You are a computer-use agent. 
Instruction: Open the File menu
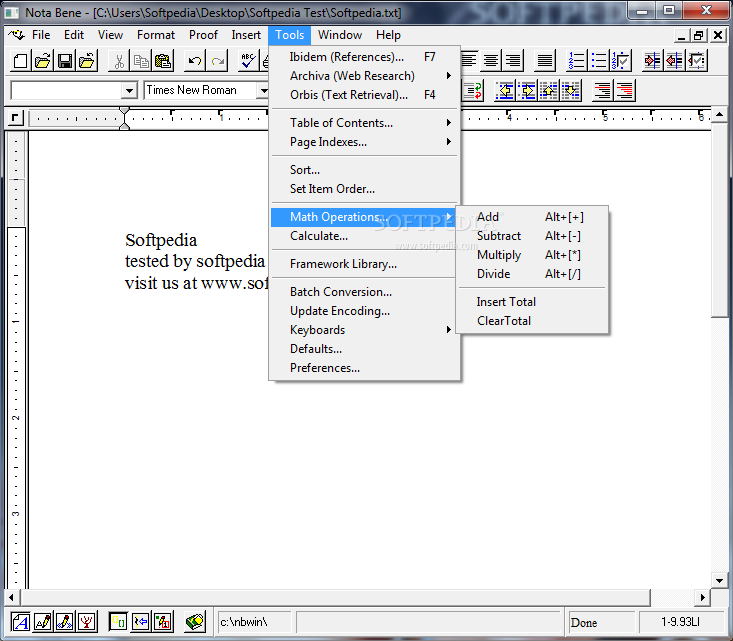point(41,35)
